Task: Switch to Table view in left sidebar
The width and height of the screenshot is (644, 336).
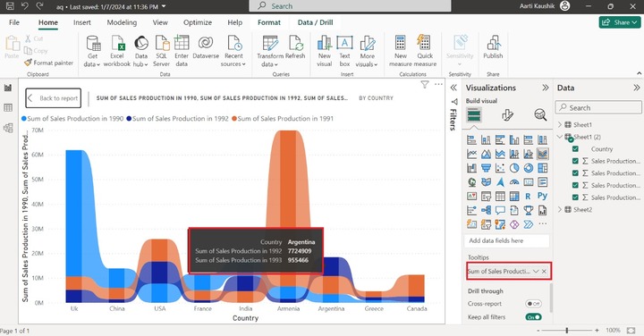Action: tap(8, 107)
